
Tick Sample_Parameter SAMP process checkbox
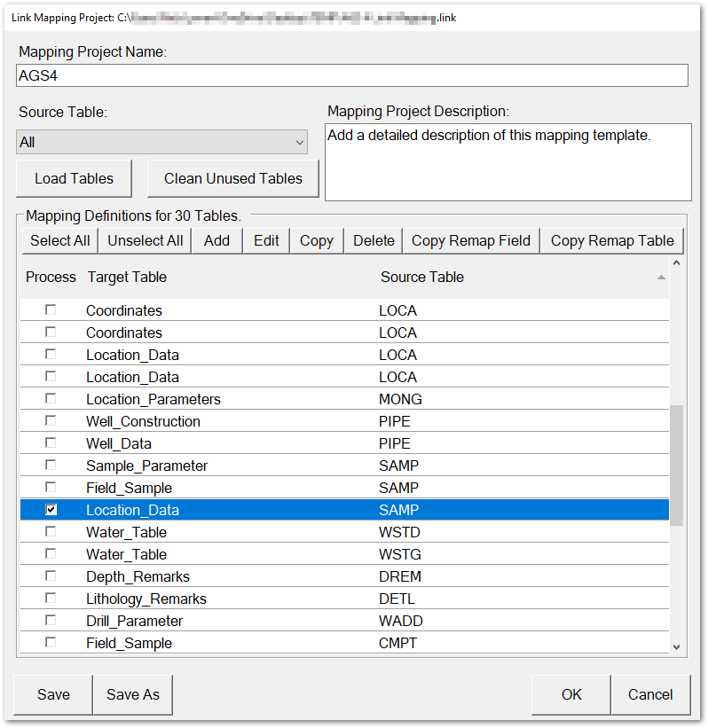pos(51,465)
